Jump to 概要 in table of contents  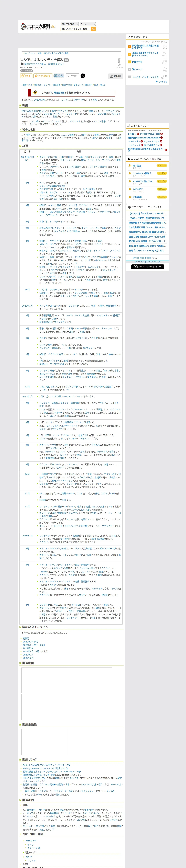tap(25, 85)
